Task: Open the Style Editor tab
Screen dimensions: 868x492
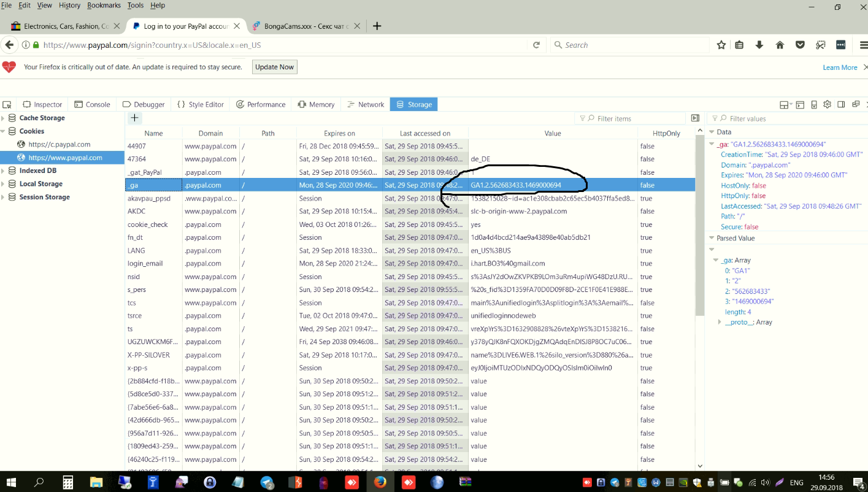Action: [201, 104]
